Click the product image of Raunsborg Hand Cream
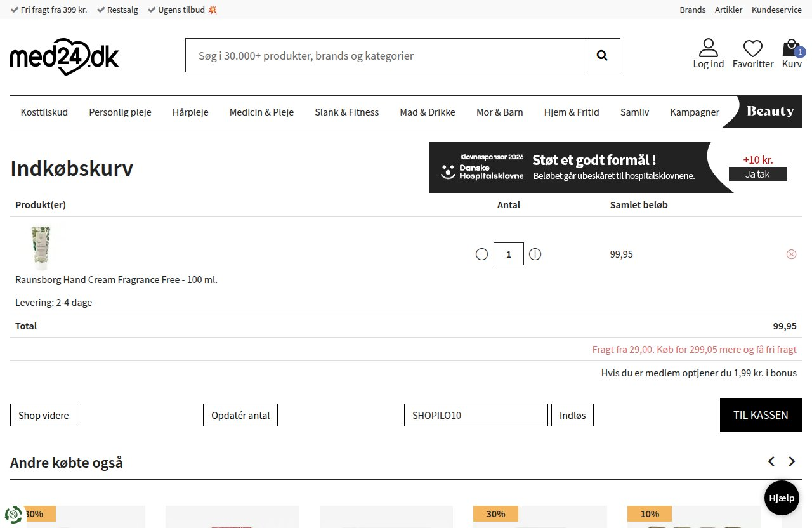812x528 pixels. coord(41,247)
